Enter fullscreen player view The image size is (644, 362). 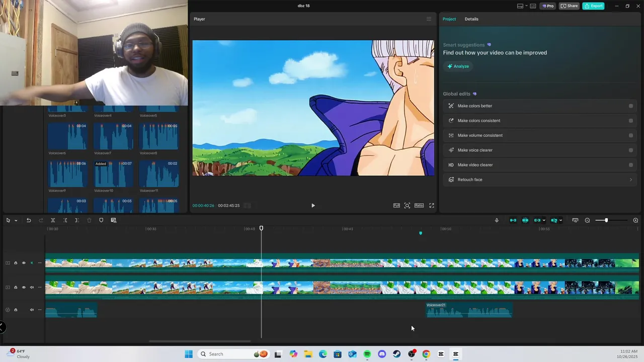click(x=432, y=205)
